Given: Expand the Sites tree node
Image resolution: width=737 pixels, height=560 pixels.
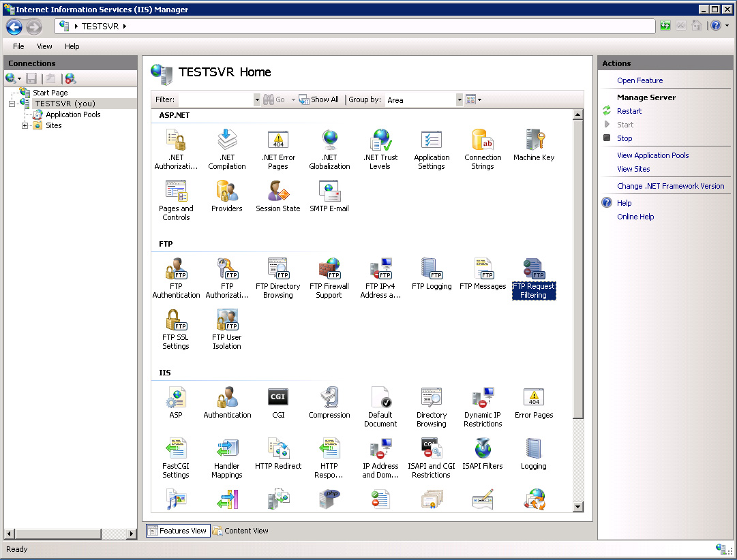Looking at the screenshot, I should (x=25, y=125).
